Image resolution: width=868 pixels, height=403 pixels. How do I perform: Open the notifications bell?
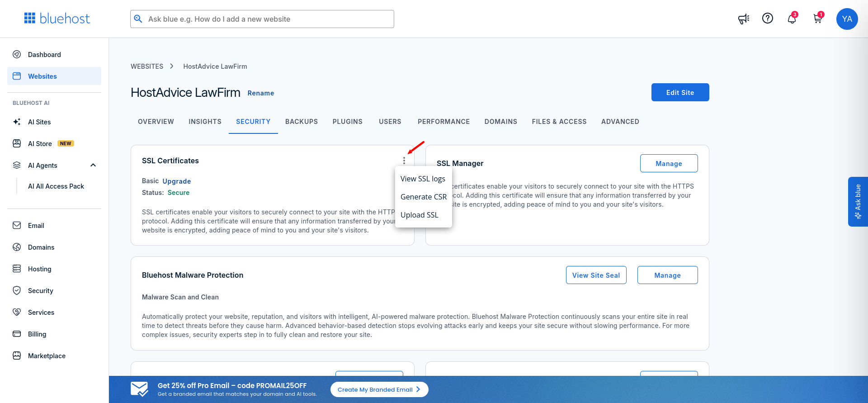pos(792,19)
